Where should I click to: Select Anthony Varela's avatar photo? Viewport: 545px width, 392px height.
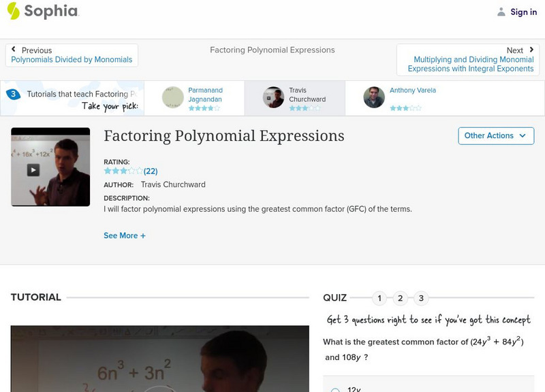click(x=374, y=97)
